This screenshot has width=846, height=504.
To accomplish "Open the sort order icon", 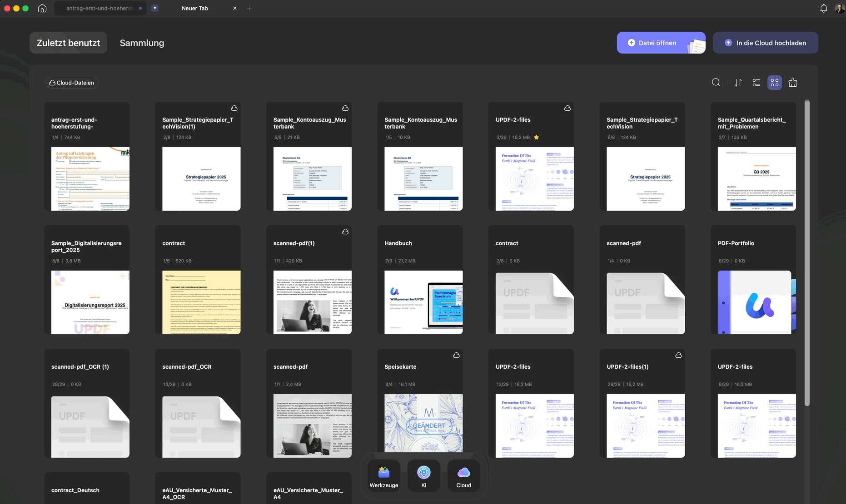I will coord(738,83).
